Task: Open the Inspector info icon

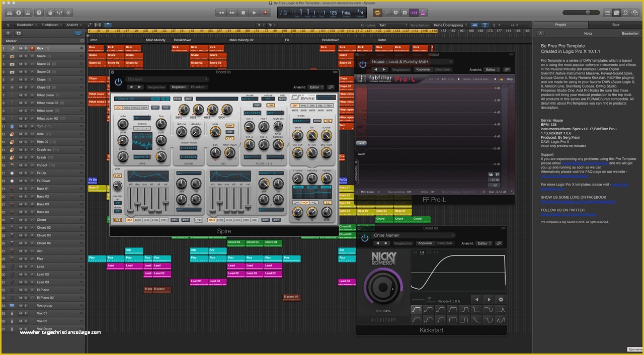Action: 19,12
